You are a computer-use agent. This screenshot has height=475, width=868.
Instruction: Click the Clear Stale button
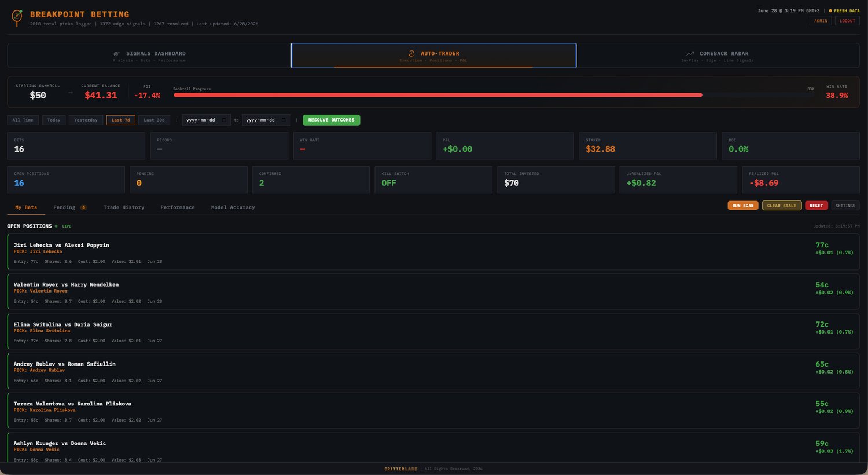point(782,206)
